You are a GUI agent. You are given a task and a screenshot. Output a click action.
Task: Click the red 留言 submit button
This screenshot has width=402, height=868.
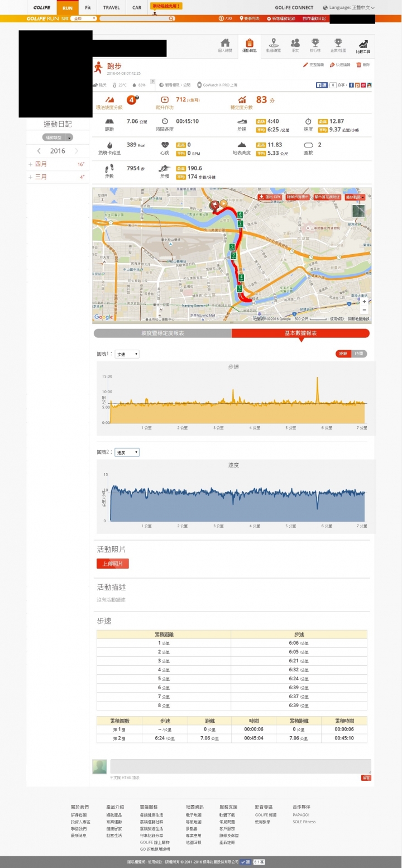[x=366, y=778]
